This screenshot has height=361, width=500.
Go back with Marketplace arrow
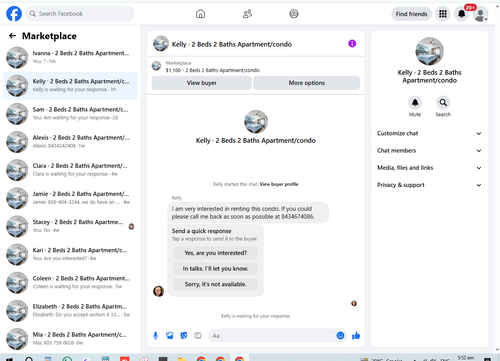pyautogui.click(x=12, y=36)
